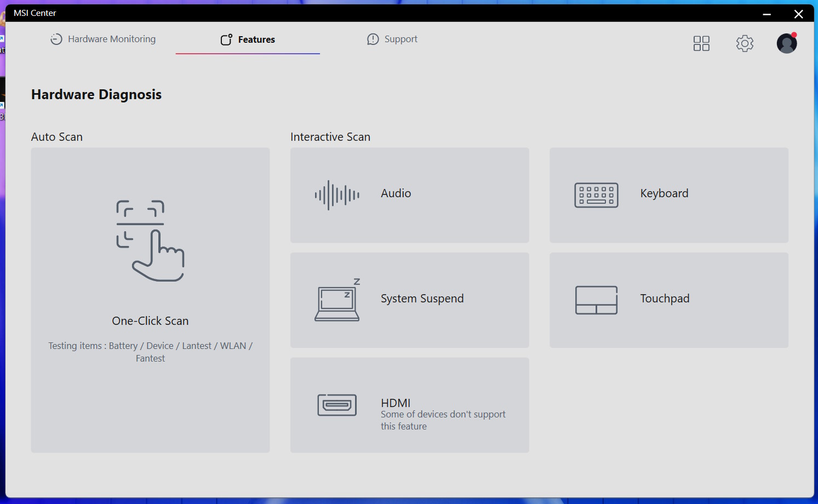
Task: Click the Features tab icon
Action: point(226,39)
